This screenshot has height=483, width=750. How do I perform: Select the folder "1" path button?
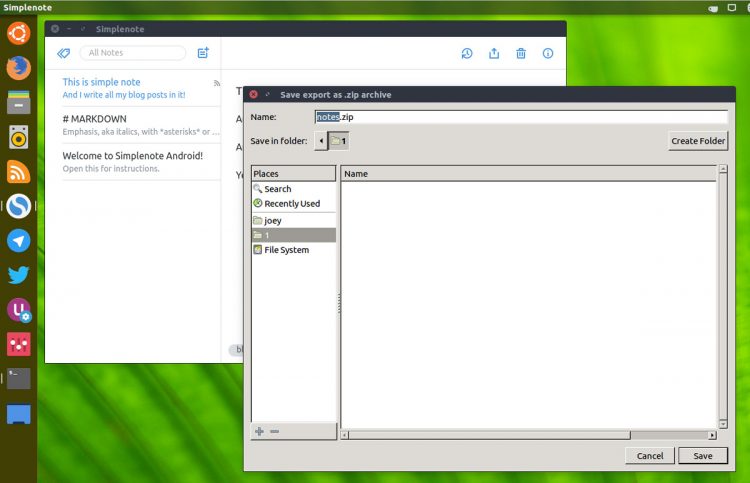coord(339,141)
